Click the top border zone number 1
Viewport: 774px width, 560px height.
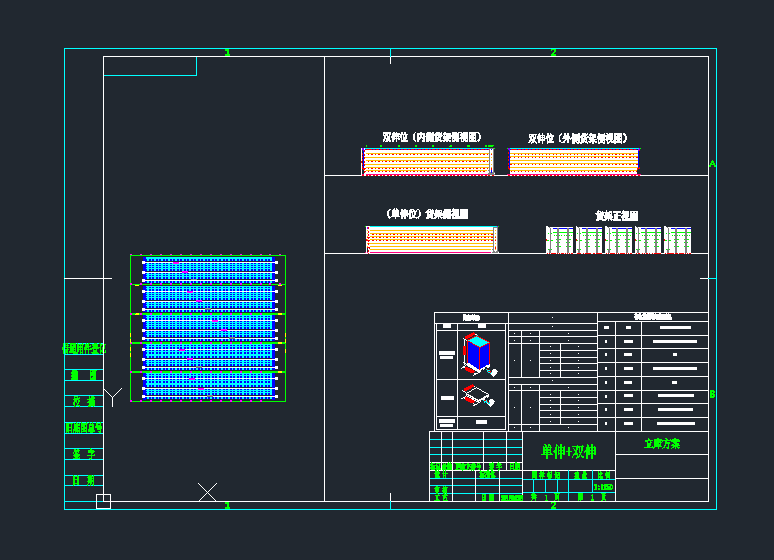coord(227,53)
